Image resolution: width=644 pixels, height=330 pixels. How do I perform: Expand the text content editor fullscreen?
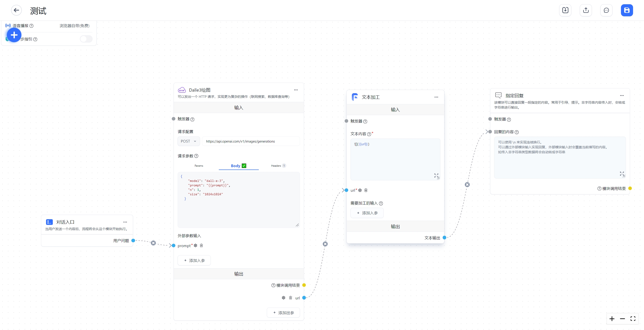point(436,175)
